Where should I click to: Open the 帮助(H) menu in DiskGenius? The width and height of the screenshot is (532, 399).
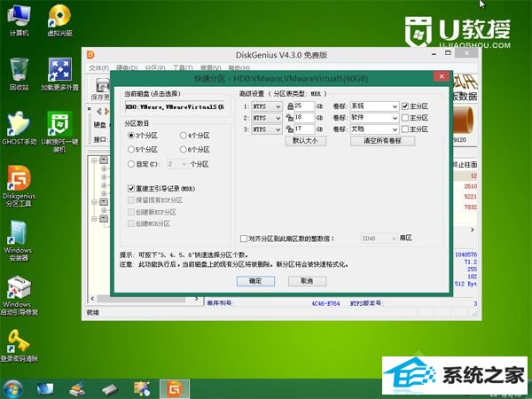coord(239,68)
